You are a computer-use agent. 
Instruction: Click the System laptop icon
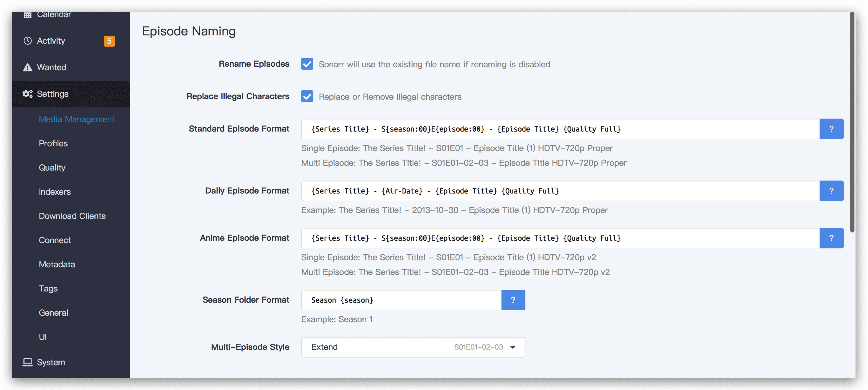point(28,362)
